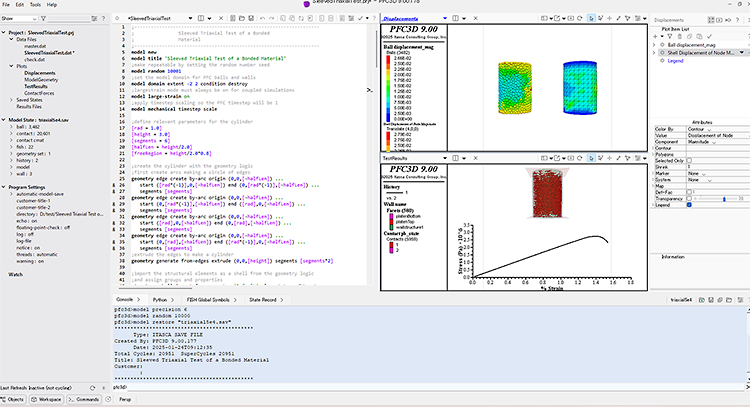Toggle the Selected Only checkbox
The width and height of the screenshot is (750, 407).
click(x=689, y=161)
